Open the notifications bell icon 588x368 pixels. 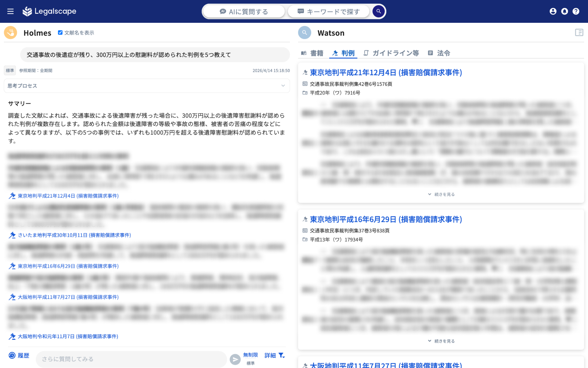point(565,11)
